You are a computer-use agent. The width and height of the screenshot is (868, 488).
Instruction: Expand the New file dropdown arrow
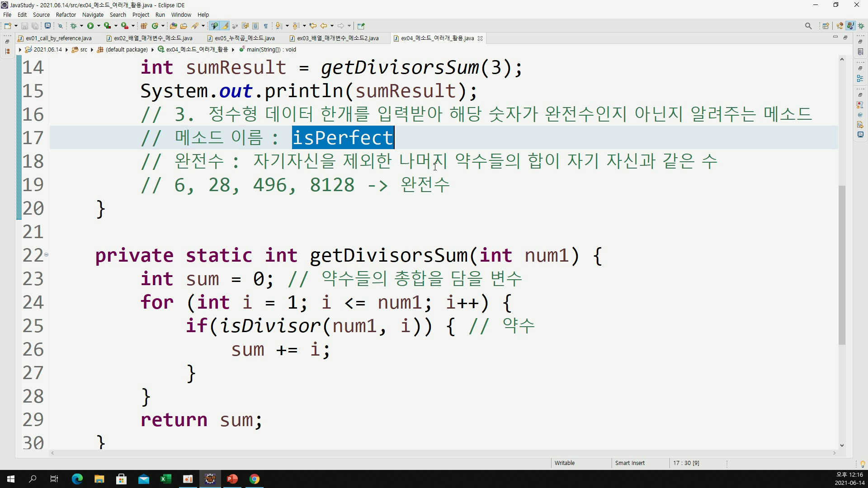tap(16, 26)
